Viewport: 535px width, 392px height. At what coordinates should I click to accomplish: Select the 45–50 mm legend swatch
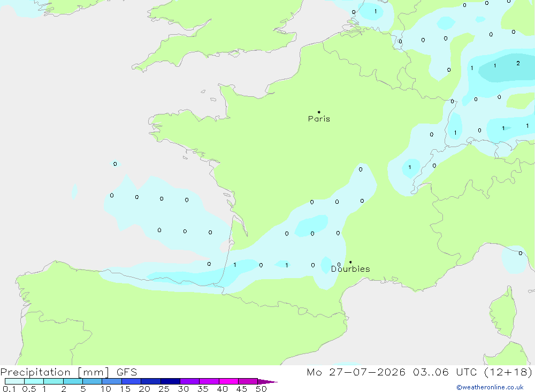248,381
